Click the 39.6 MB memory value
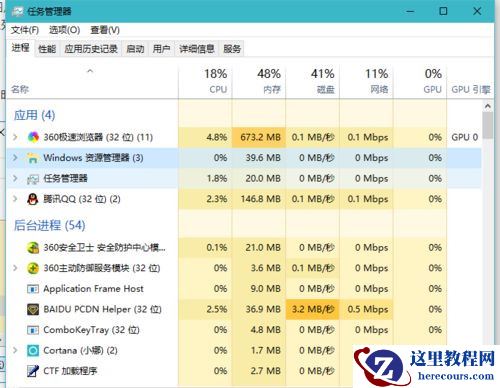This screenshot has height=388, width=500. pyautogui.click(x=263, y=158)
